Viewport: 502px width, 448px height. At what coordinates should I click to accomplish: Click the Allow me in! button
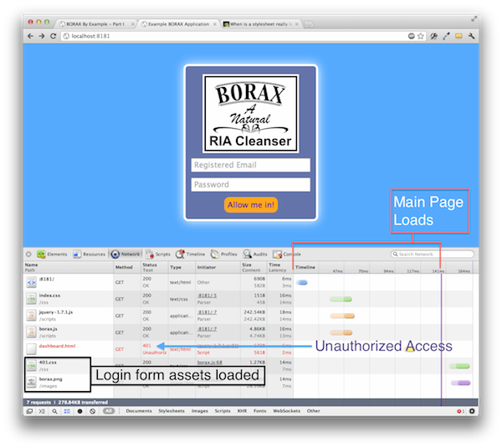point(251,205)
